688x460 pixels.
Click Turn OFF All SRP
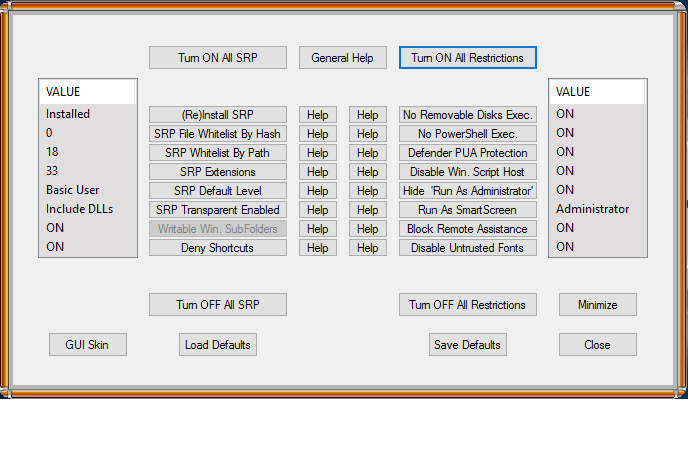click(218, 305)
